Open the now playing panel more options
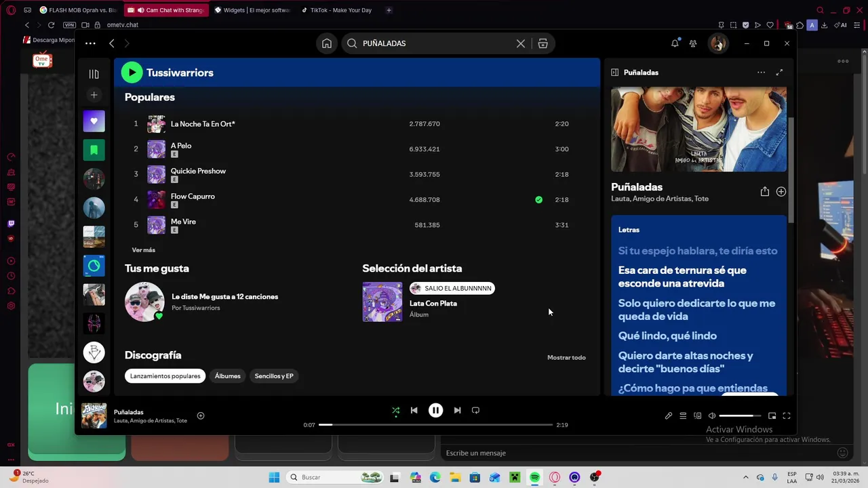Image resolution: width=868 pixels, height=488 pixels. [x=761, y=73]
